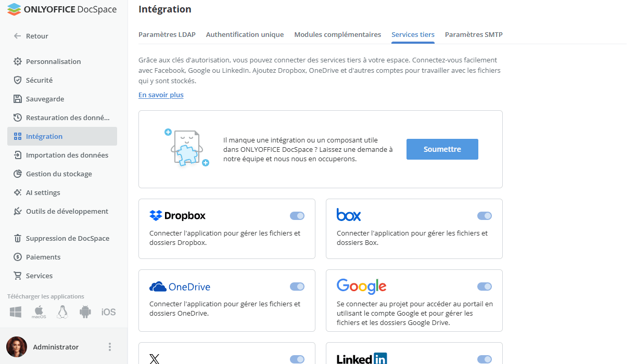Click the Android app download icon
Image resolution: width=635 pixels, height=364 pixels.
(85, 312)
